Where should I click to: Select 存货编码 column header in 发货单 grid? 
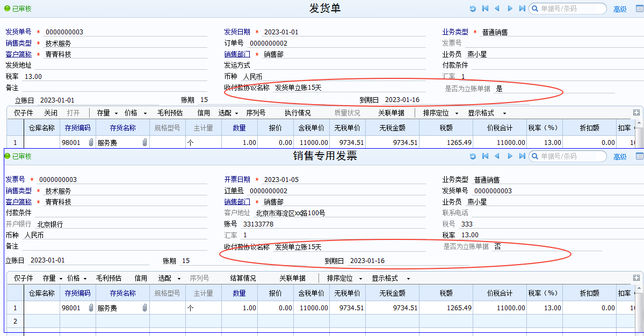pos(78,128)
